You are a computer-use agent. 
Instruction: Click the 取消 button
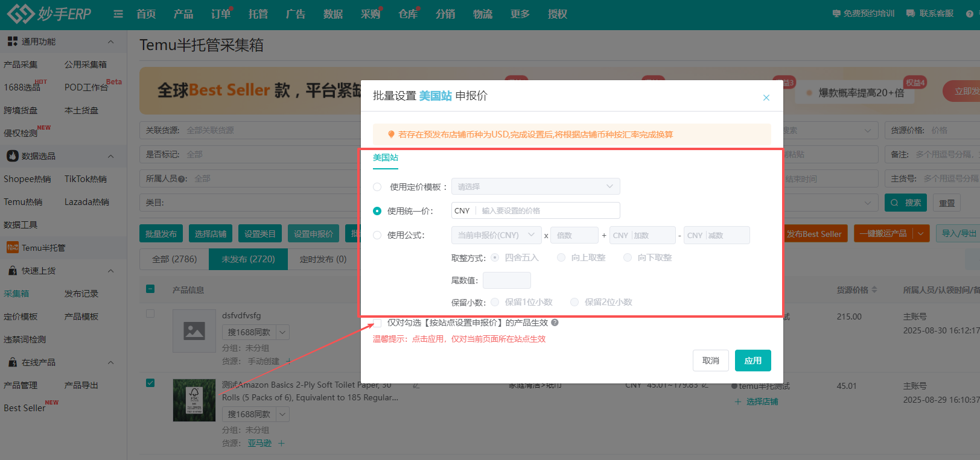click(x=711, y=361)
